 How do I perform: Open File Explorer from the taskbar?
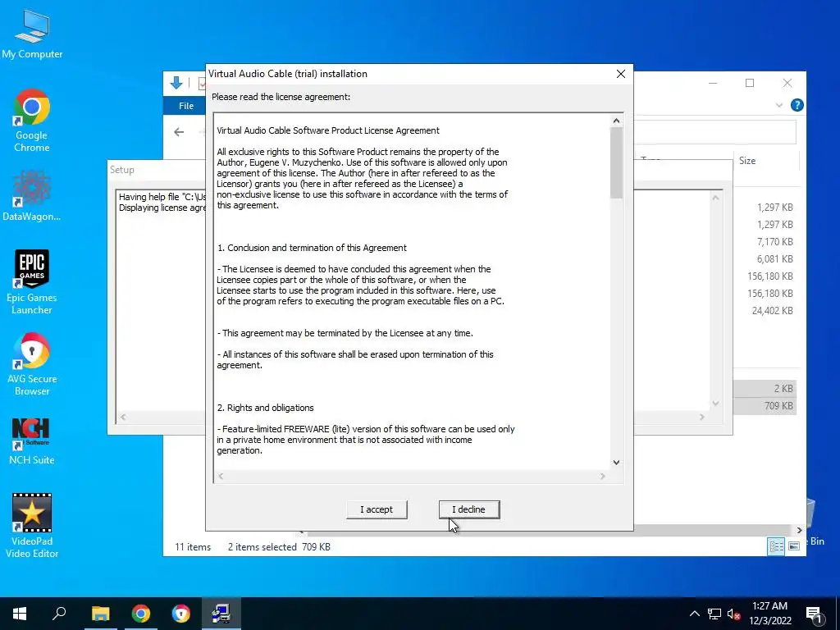click(x=100, y=614)
